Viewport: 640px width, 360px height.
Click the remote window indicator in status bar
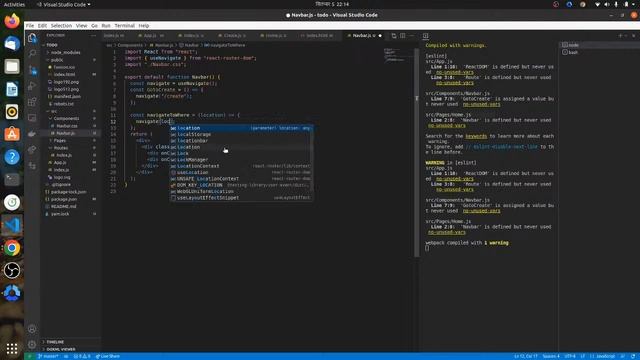pyautogui.click(x=29, y=356)
